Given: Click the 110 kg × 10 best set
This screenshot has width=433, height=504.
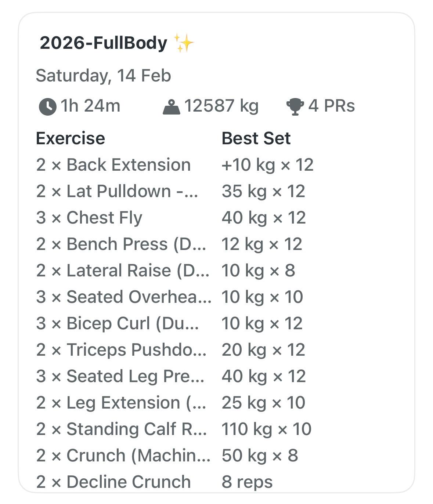Looking at the screenshot, I should tap(266, 429).
